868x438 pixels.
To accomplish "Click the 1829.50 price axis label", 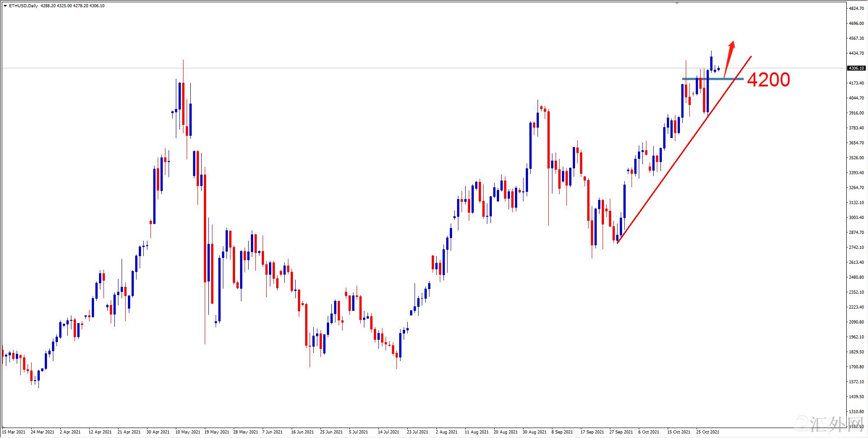I will click(856, 352).
